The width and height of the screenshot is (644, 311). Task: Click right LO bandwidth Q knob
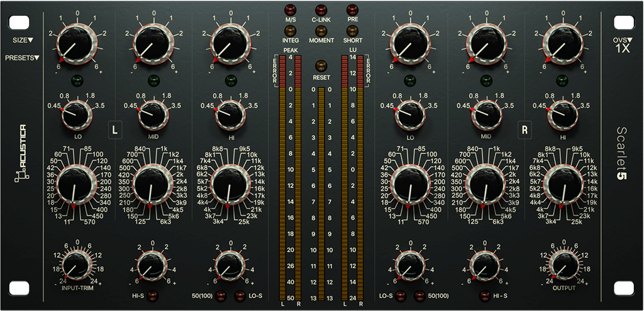[x=410, y=115]
